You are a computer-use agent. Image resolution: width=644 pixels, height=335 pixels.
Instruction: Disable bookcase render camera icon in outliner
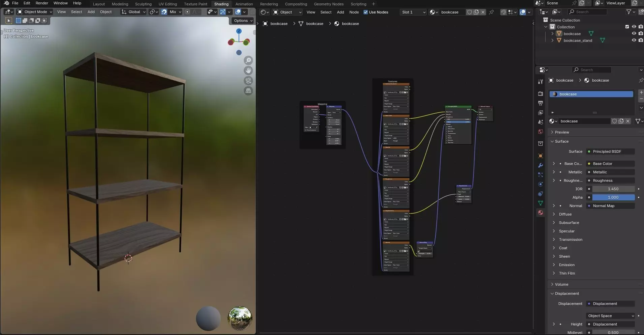coord(641,34)
